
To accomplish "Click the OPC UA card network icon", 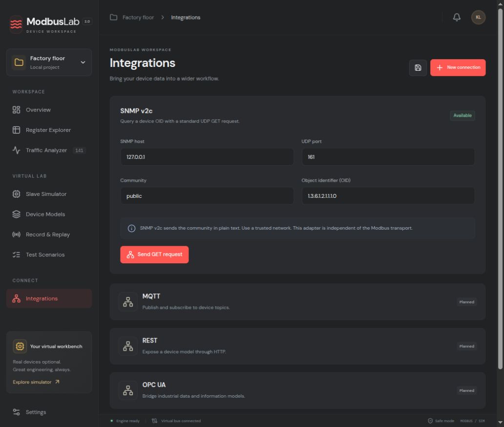I will [x=128, y=390].
